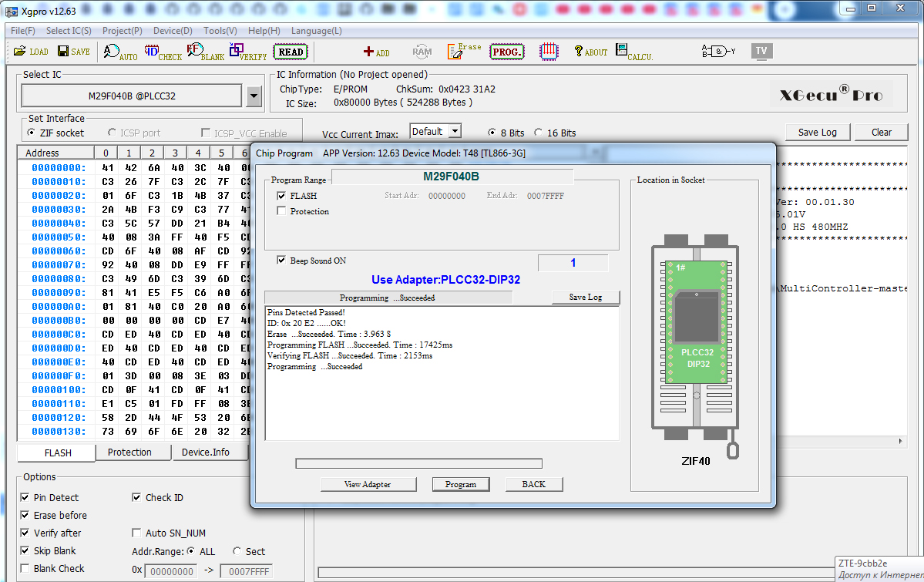Open the CALCU. calculator icon
Viewport: 924px width, 582px height.
(x=634, y=52)
